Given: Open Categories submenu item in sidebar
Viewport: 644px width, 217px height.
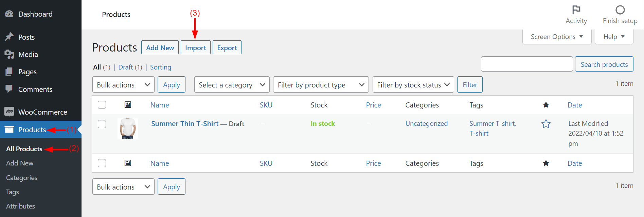Looking at the screenshot, I should (x=22, y=178).
